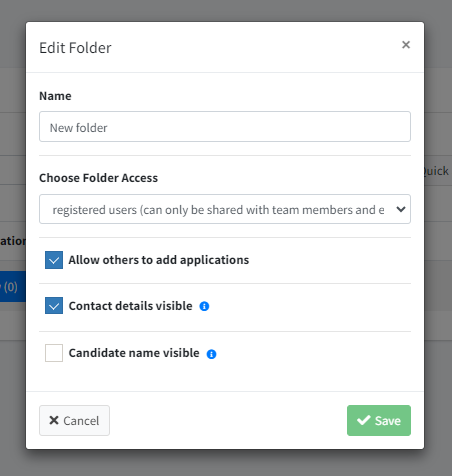Click the info icon beside Contact details visible
This screenshot has width=452, height=476.
pyautogui.click(x=204, y=306)
